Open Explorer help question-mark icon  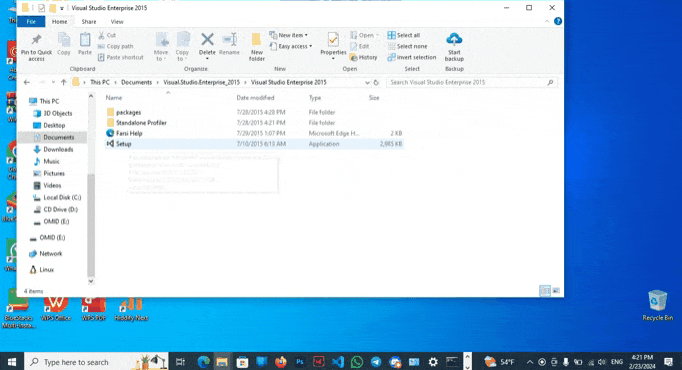(x=558, y=21)
